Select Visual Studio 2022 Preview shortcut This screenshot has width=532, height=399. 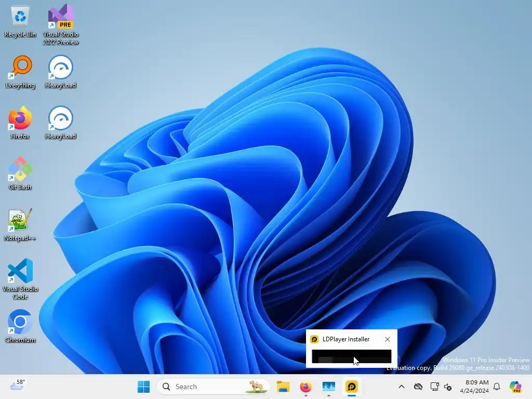[x=61, y=25]
